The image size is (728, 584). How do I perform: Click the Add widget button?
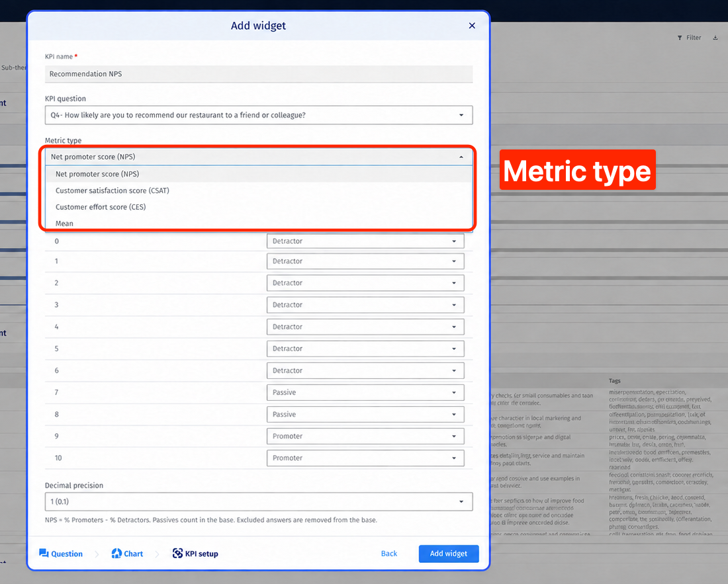pos(449,554)
